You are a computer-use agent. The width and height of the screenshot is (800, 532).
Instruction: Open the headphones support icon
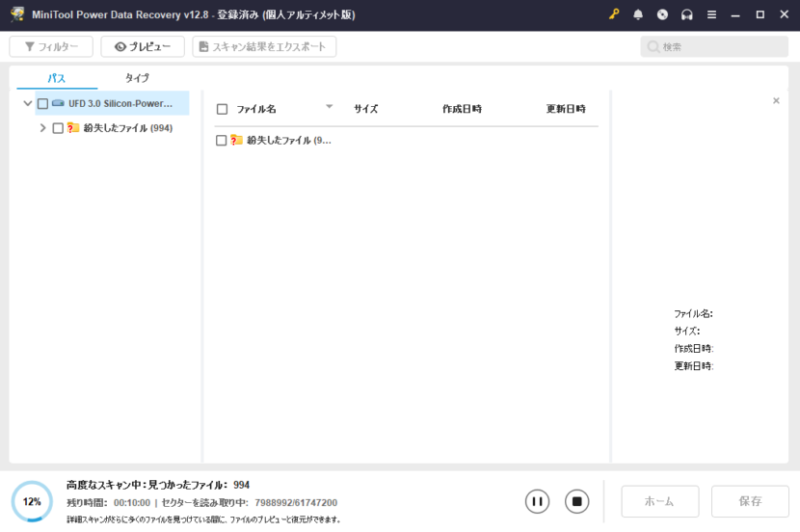point(686,14)
